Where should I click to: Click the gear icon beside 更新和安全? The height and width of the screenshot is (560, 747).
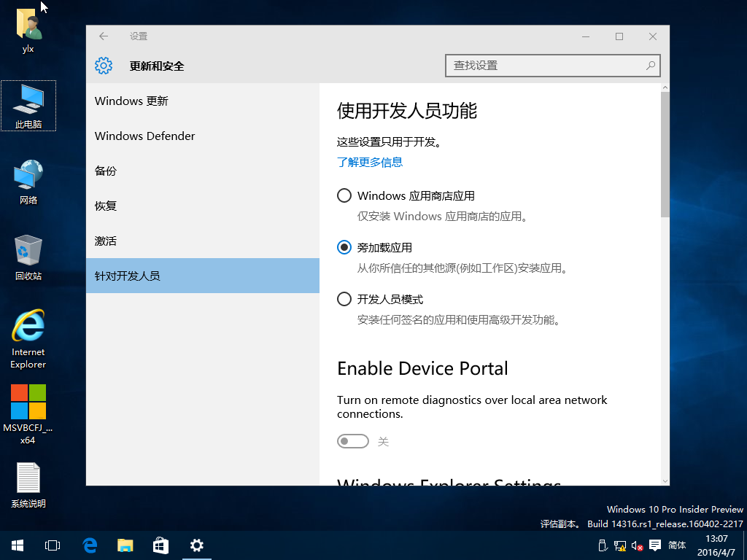point(104,66)
